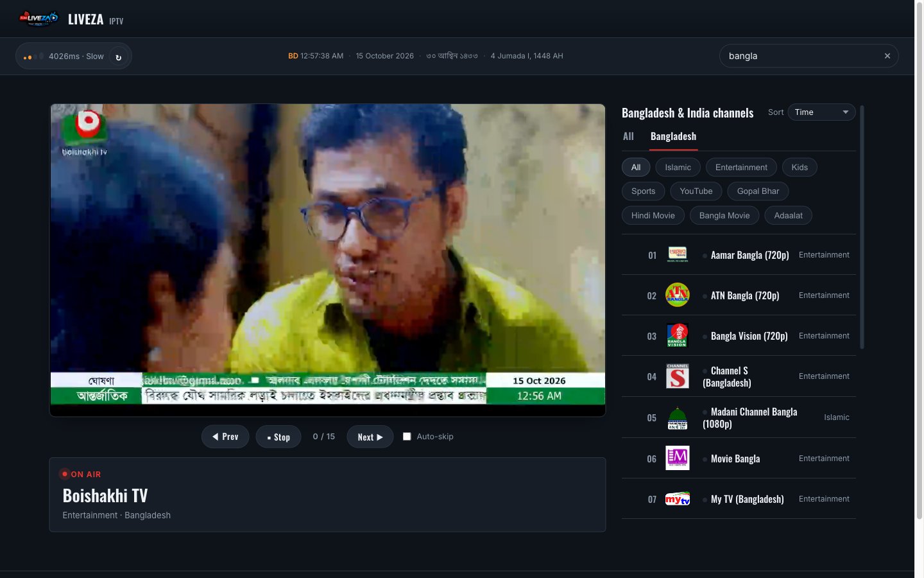Go to the previous channel with Prev
Image resolution: width=924 pixels, height=578 pixels.
(225, 437)
